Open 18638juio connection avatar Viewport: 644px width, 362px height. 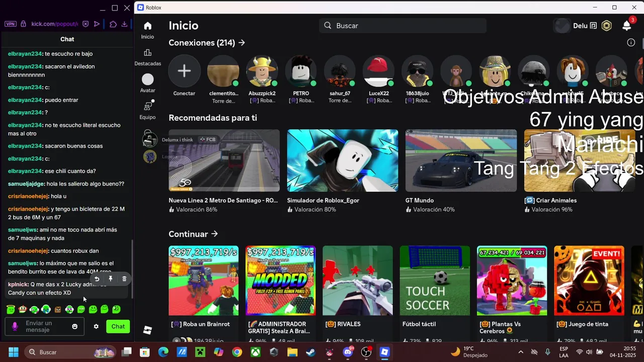418,71
